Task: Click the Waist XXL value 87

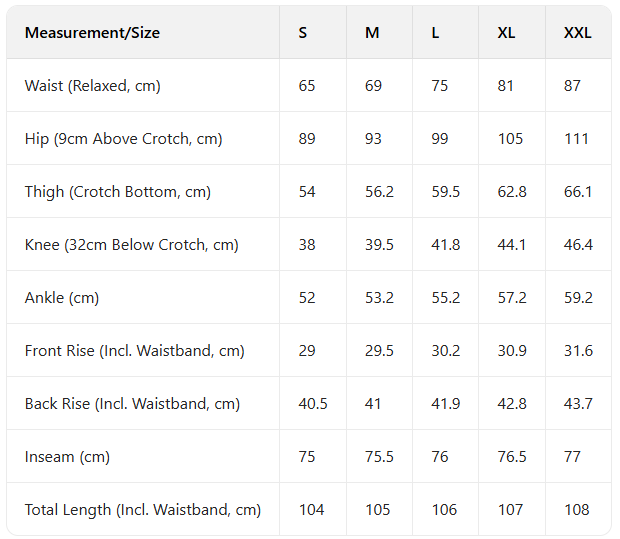Action: pyautogui.click(x=572, y=86)
